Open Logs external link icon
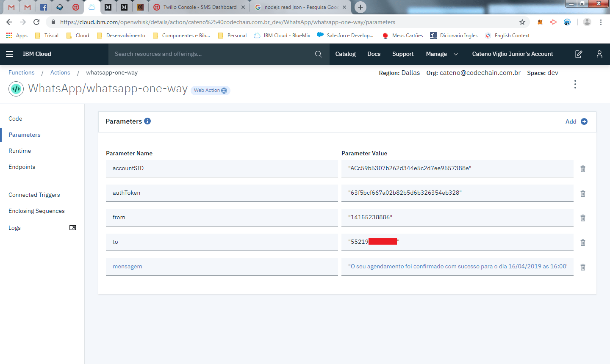 click(x=72, y=228)
